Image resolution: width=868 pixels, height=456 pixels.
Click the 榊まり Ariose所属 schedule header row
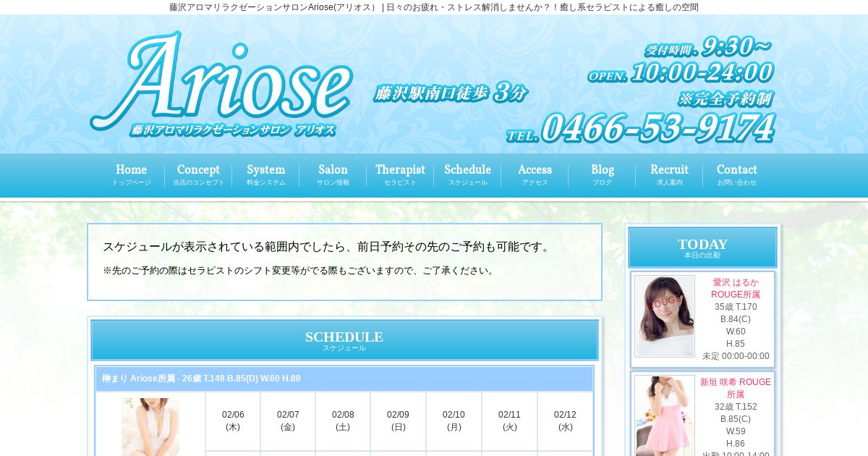click(344, 379)
